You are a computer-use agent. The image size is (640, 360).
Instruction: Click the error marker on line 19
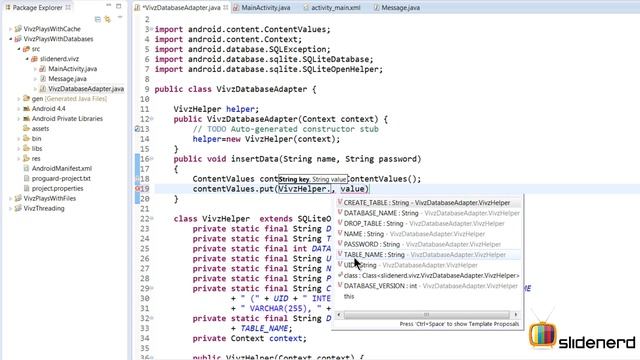click(x=137, y=189)
